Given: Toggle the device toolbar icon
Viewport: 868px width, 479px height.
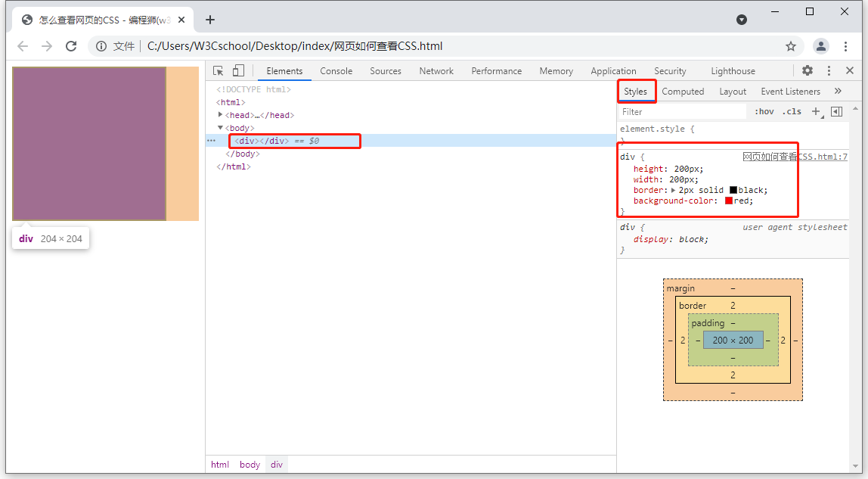Looking at the screenshot, I should (238, 71).
